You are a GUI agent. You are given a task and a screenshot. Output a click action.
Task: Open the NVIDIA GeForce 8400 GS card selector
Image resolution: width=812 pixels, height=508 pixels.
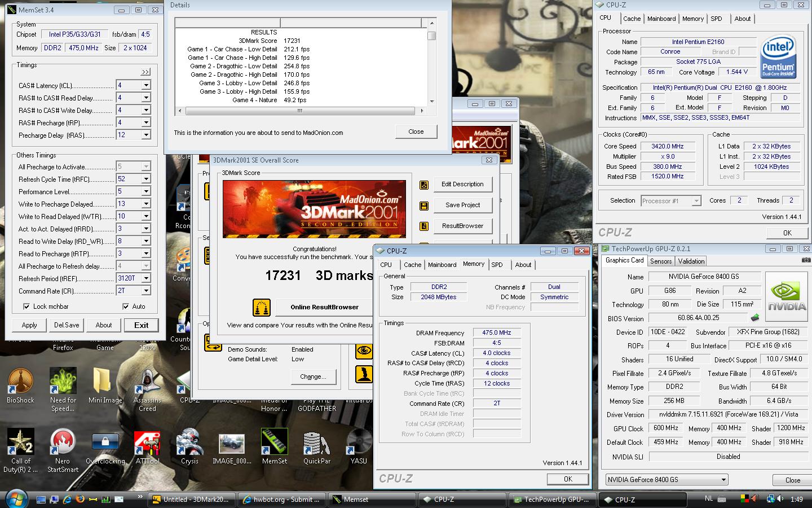click(667, 480)
